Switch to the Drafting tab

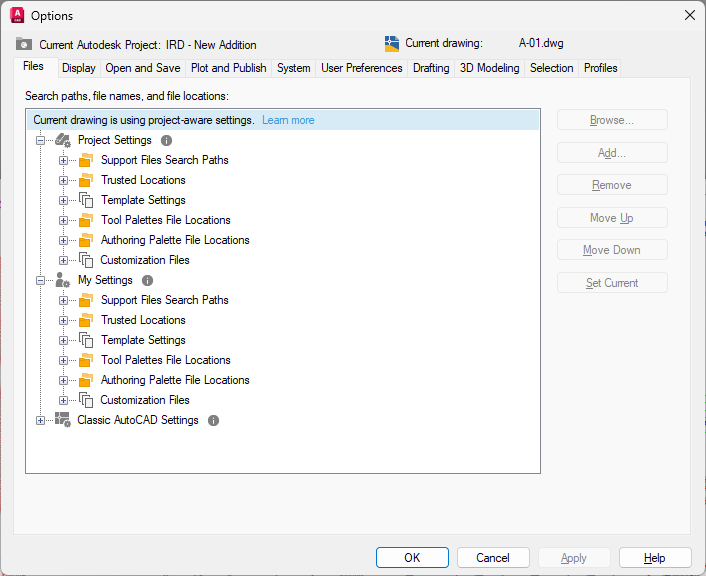tap(431, 68)
